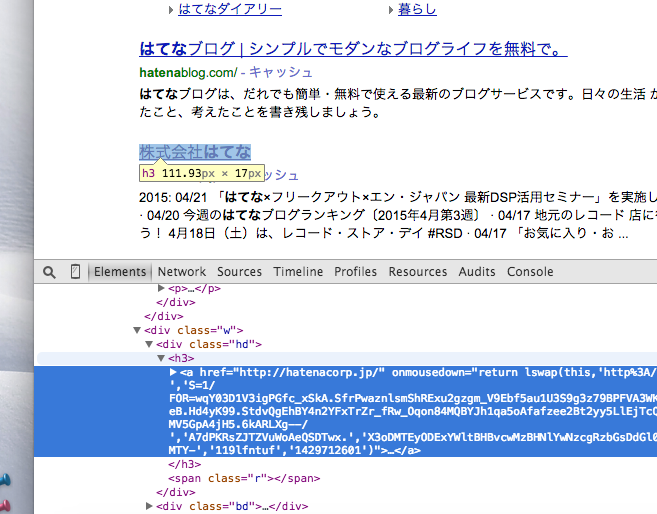Switch to the Elements tab
The width and height of the screenshot is (657, 514).
click(x=120, y=271)
